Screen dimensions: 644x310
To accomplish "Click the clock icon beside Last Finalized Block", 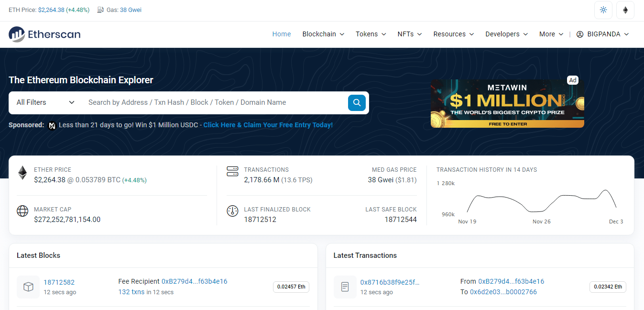I will 232,210.
